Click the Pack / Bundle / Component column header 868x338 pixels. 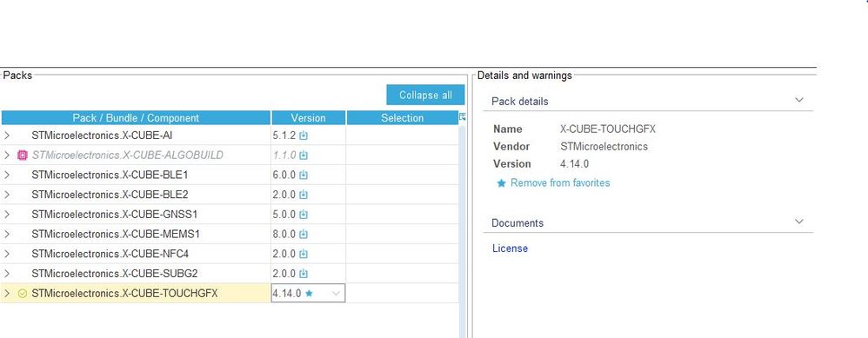[136, 118]
